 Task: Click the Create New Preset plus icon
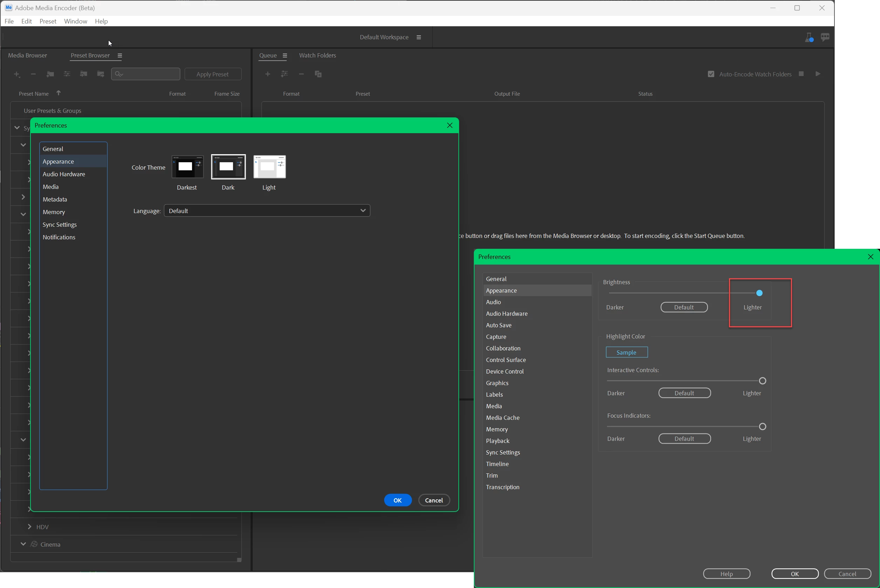(x=16, y=74)
